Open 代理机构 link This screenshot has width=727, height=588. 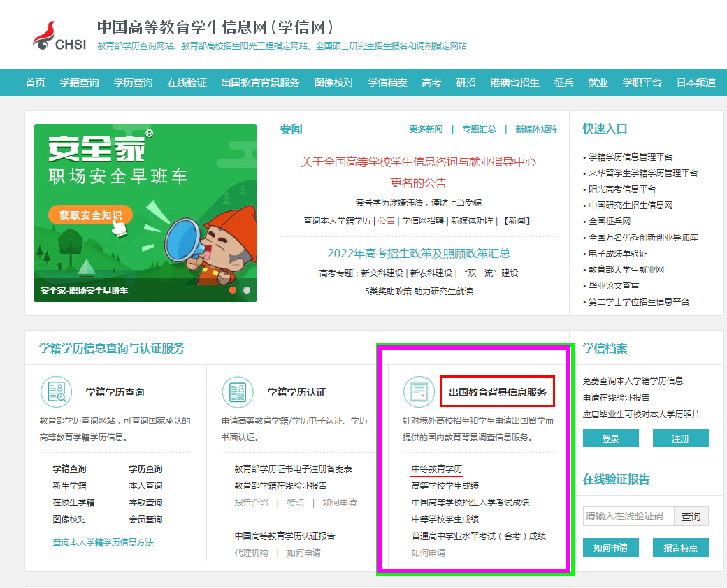tap(251, 552)
